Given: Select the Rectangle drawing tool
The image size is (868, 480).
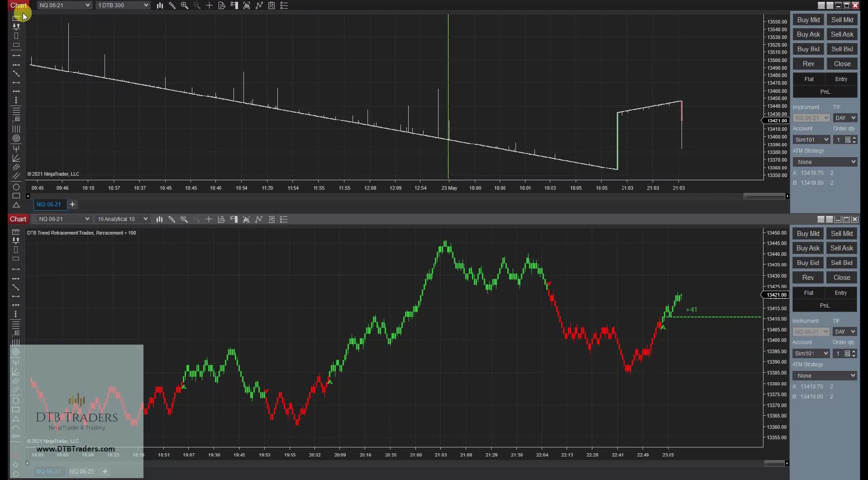Looking at the screenshot, I should click(x=16, y=196).
